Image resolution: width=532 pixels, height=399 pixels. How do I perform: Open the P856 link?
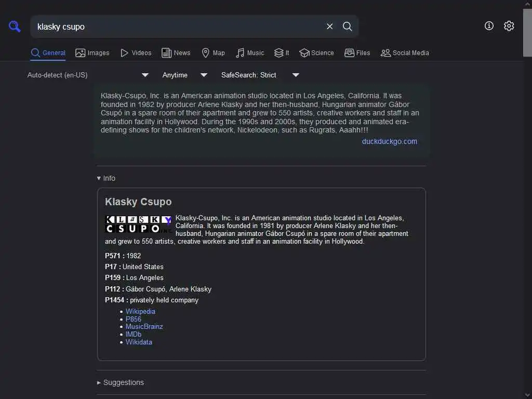point(134,319)
